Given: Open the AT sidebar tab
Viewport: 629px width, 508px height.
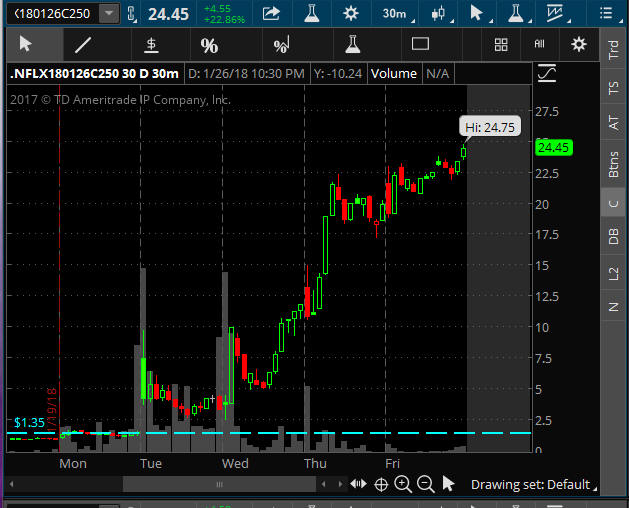Looking at the screenshot, I should 613,122.
